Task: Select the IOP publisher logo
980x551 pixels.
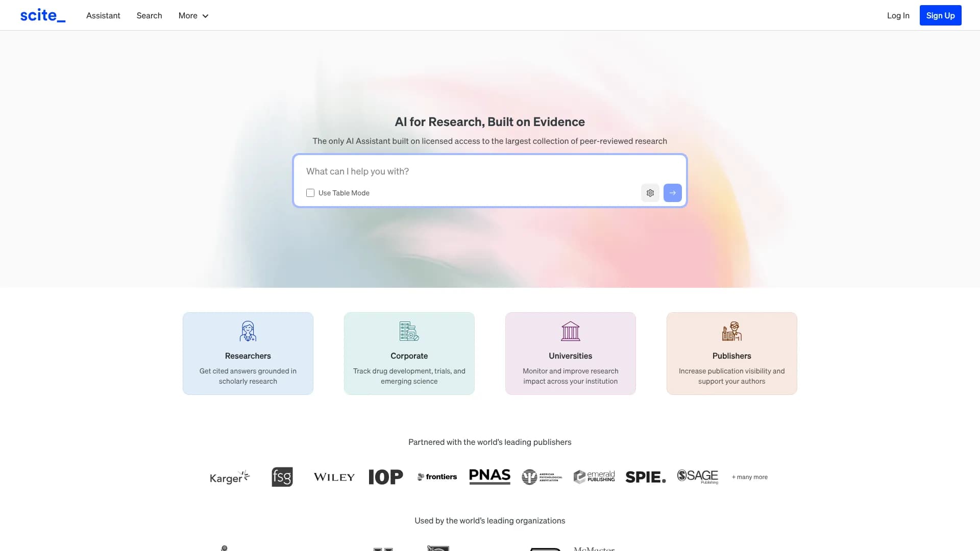Action: click(386, 477)
